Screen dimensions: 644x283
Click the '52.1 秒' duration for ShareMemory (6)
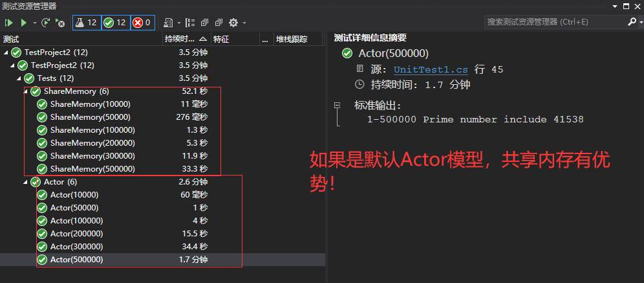tap(195, 91)
